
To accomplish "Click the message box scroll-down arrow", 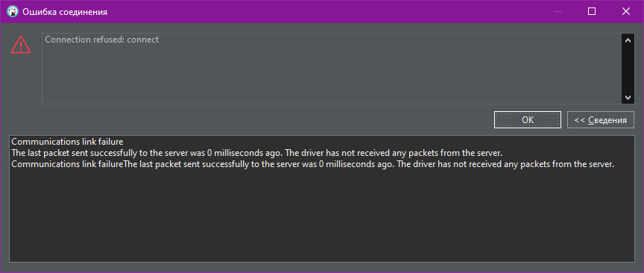I will point(628,98).
